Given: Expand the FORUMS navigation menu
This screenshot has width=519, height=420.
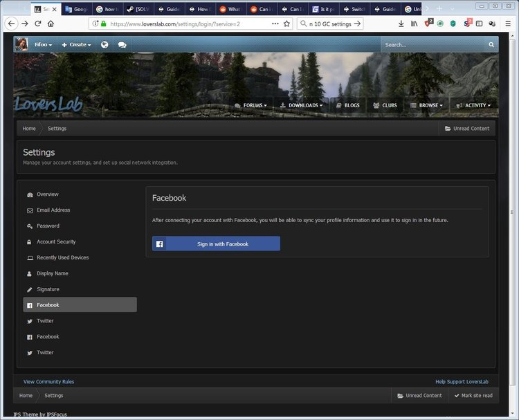Looking at the screenshot, I should [251, 105].
